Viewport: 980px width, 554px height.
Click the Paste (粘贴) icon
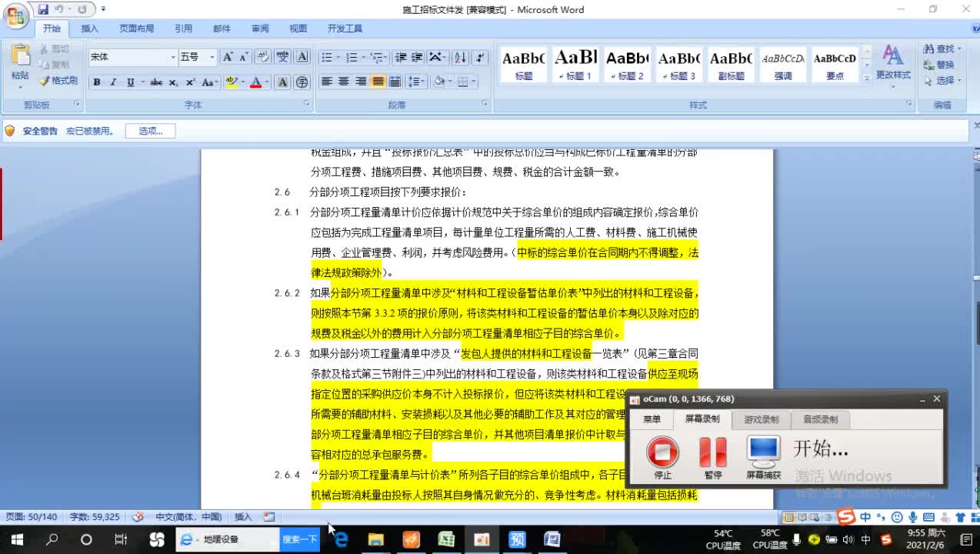click(x=20, y=57)
